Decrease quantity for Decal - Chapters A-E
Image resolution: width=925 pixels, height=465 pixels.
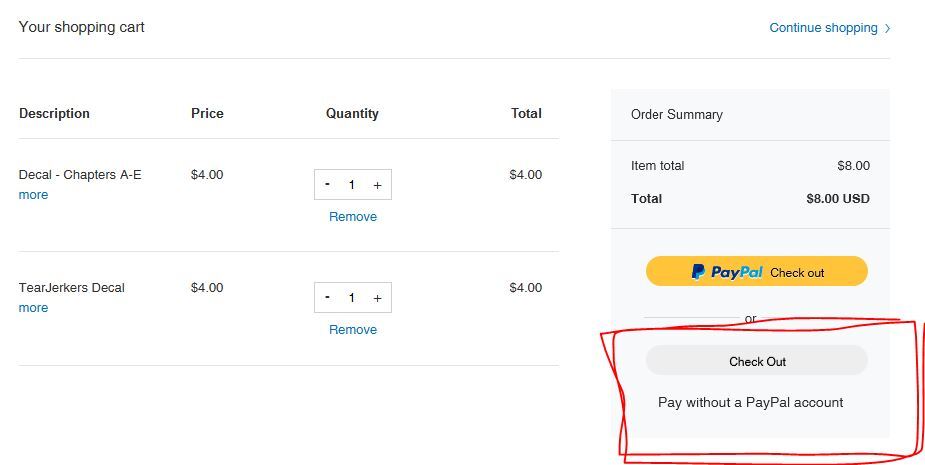(327, 185)
